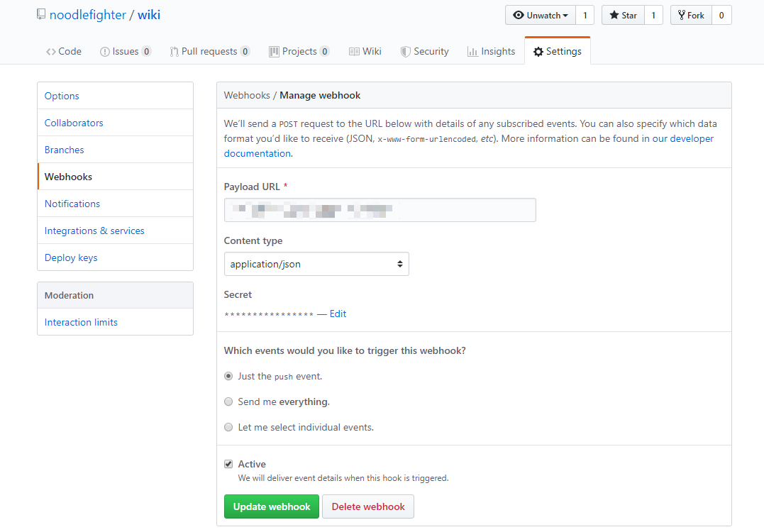Open the Content type dropdown
764x532 pixels.
coord(316,264)
